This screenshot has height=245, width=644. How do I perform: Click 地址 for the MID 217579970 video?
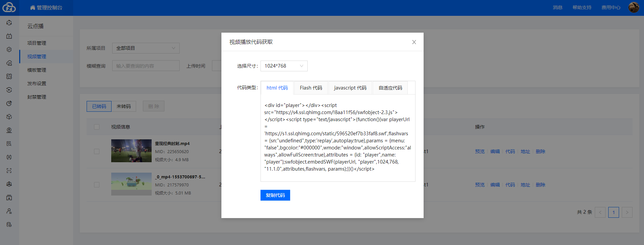(x=525, y=185)
